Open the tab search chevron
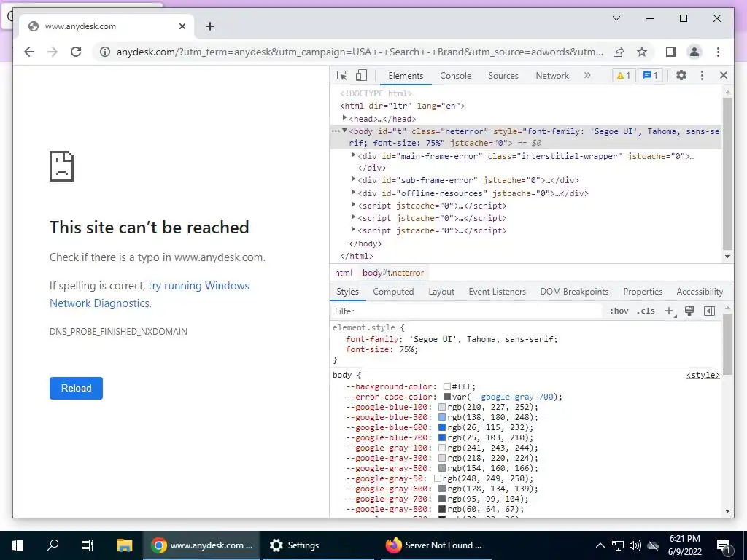Screen dimensions: 747x560 616,18
